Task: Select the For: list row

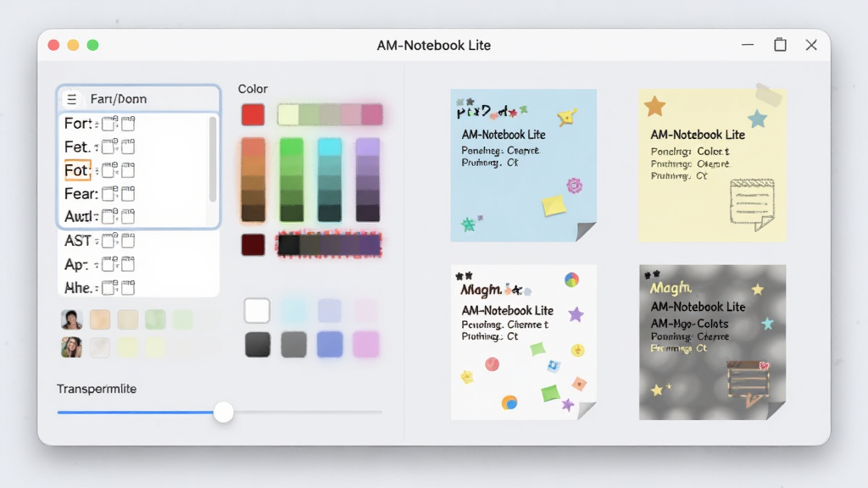Action: tap(133, 123)
